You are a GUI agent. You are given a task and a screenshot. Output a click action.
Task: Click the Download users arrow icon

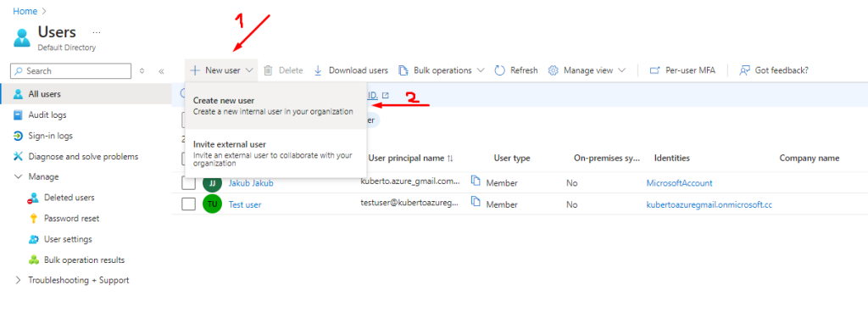click(x=318, y=70)
